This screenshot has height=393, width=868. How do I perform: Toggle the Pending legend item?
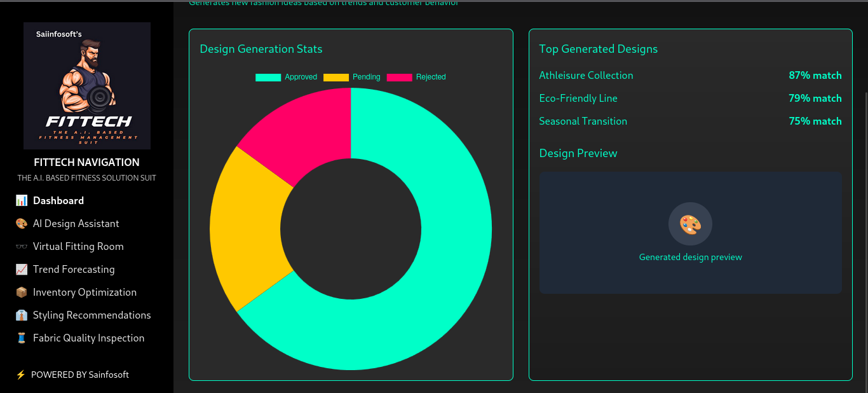(x=352, y=77)
